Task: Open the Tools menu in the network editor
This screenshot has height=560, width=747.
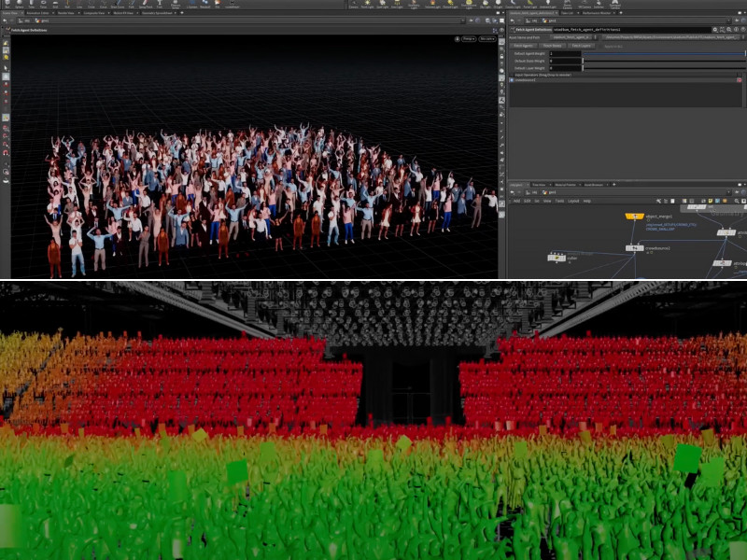Action: click(x=560, y=201)
